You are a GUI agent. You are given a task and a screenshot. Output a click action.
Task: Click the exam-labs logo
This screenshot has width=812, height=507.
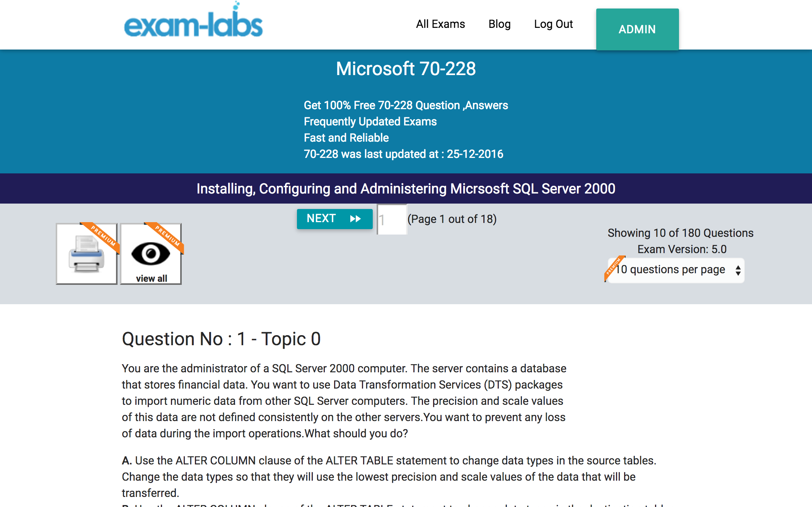point(193,20)
